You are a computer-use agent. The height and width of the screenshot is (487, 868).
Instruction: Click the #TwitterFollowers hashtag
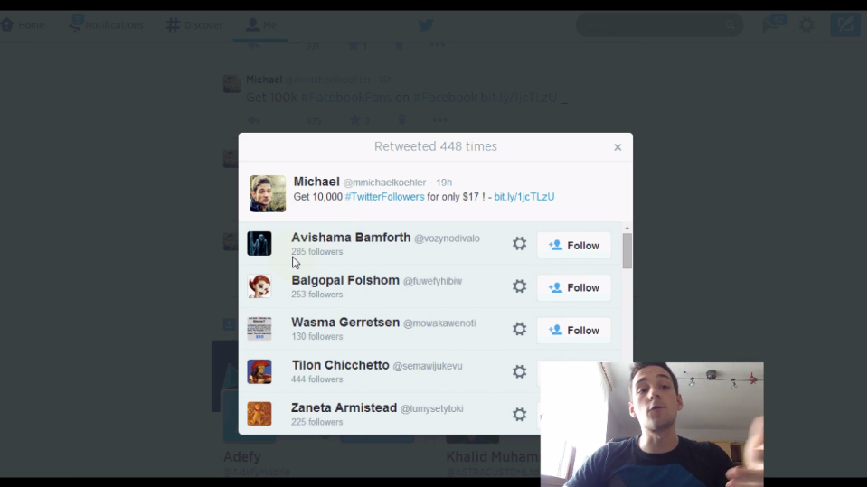click(385, 197)
